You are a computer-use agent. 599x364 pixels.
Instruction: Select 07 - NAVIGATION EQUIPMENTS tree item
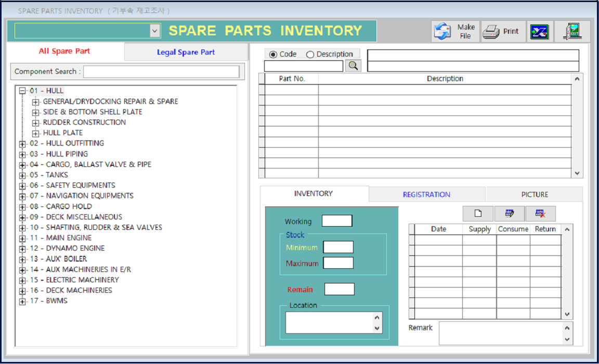82,196
